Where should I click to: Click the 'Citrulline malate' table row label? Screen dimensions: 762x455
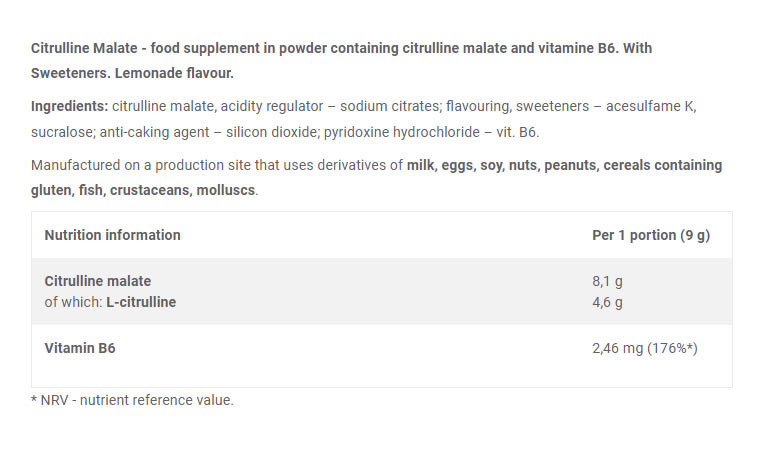tap(98, 281)
